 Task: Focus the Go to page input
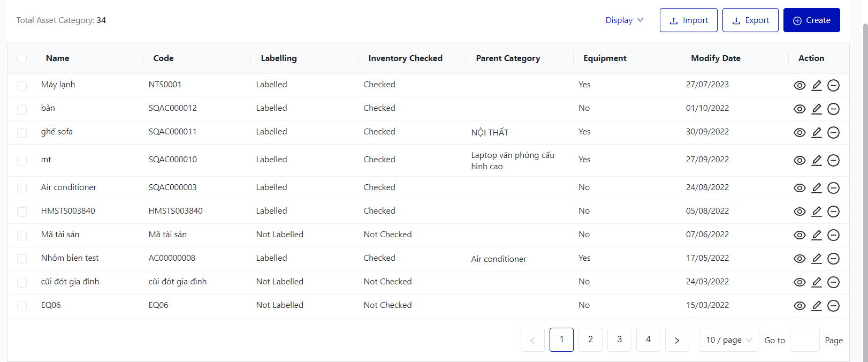pos(804,340)
